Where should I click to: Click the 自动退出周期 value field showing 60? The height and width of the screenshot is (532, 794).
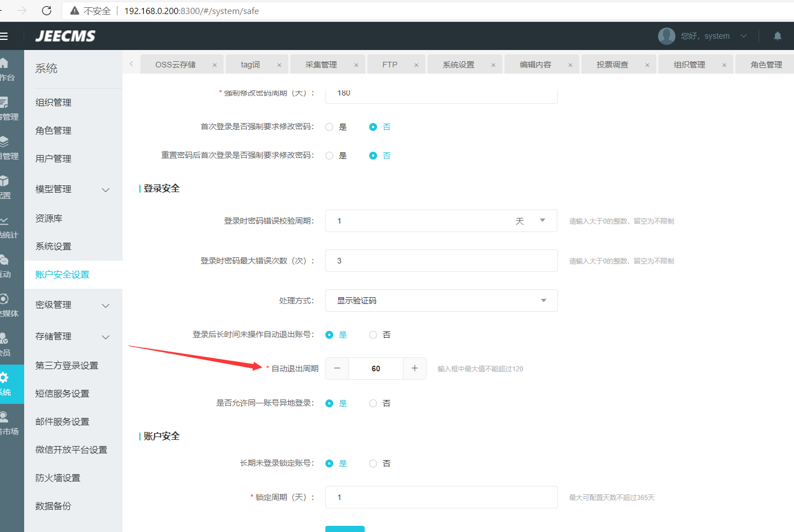376,369
